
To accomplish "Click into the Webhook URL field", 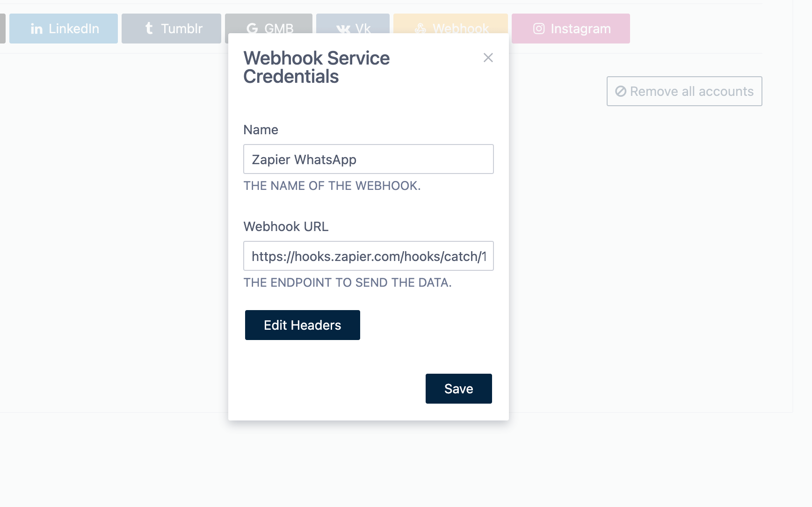I will [369, 256].
